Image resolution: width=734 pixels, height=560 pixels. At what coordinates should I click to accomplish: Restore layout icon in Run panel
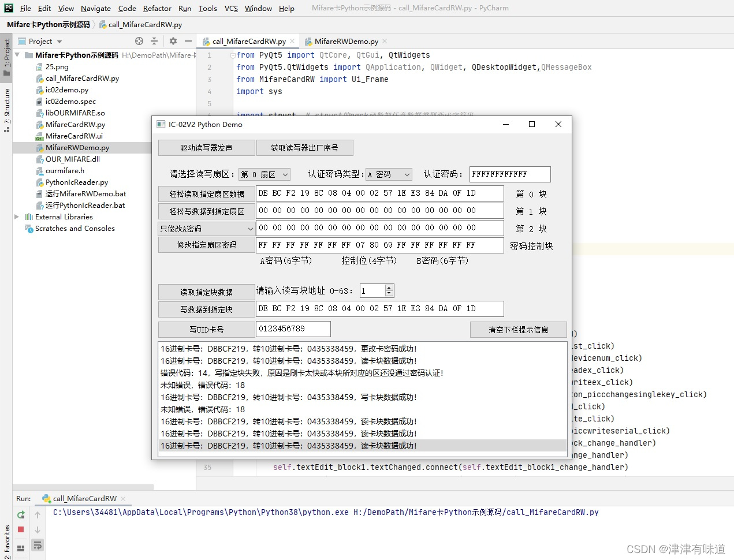21,548
